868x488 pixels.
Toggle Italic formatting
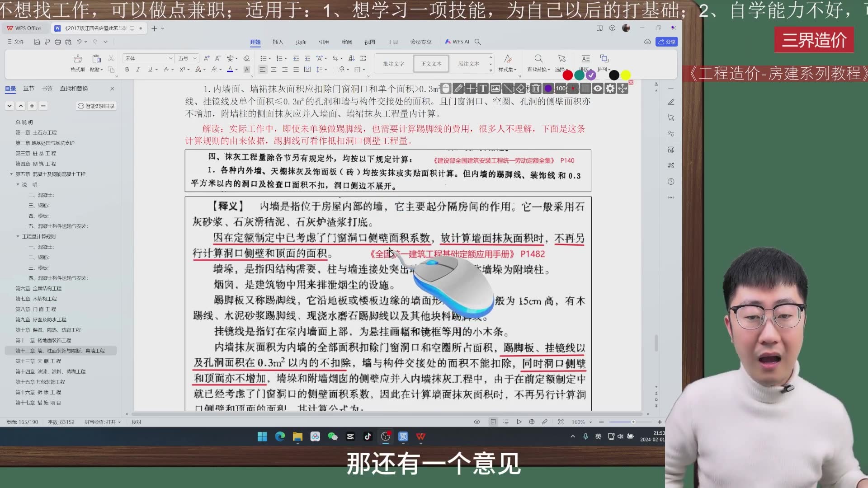[138, 70]
